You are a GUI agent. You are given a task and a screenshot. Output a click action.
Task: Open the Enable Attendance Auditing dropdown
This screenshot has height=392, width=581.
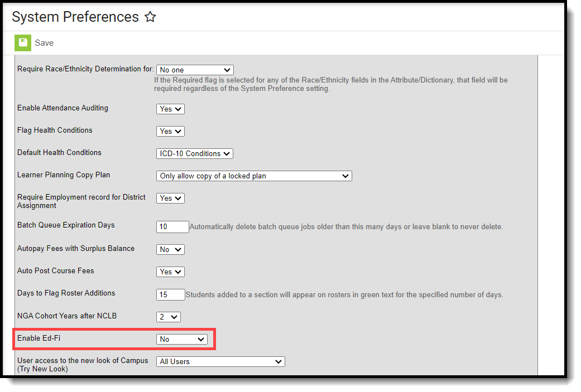pyautogui.click(x=170, y=109)
